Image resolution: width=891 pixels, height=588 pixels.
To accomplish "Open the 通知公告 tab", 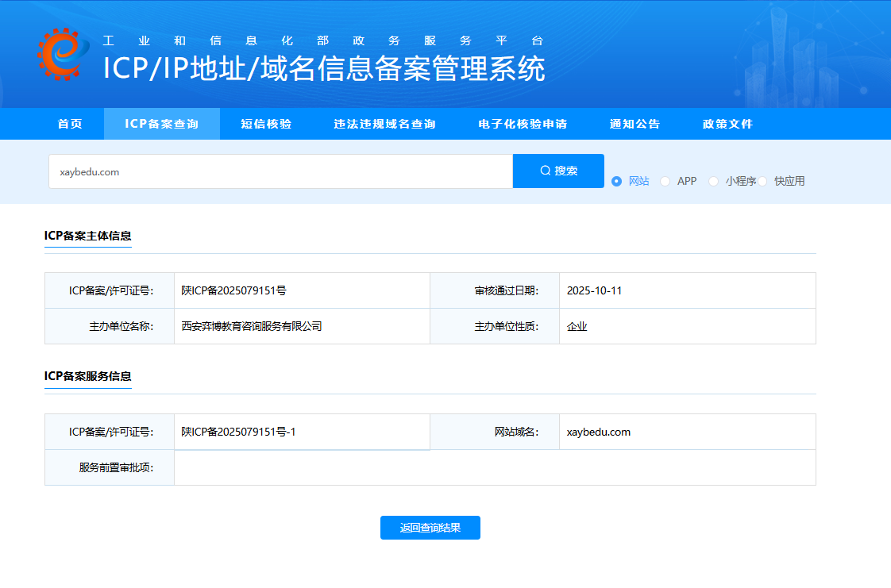I will (x=634, y=124).
